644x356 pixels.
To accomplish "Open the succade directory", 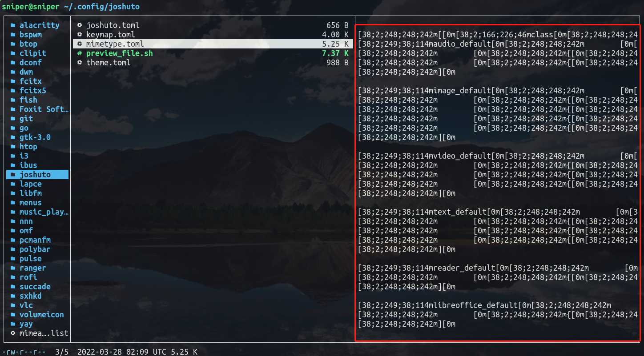I will pos(35,287).
